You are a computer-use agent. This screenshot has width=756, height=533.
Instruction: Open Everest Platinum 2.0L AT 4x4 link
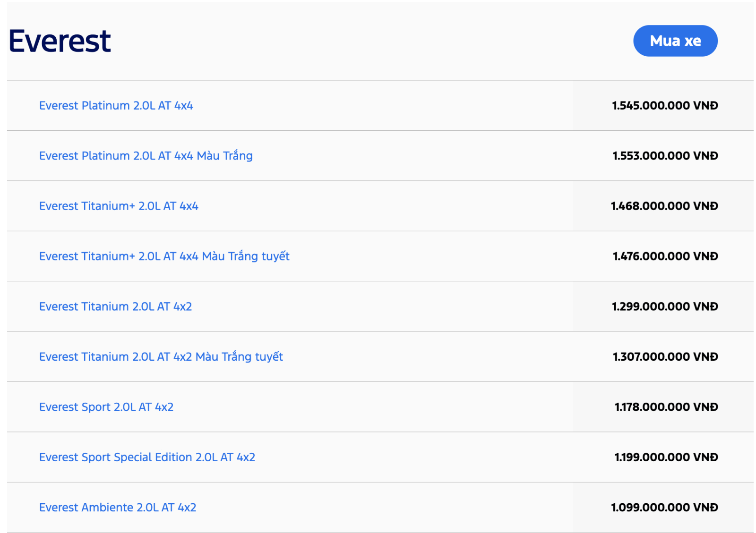(x=116, y=106)
